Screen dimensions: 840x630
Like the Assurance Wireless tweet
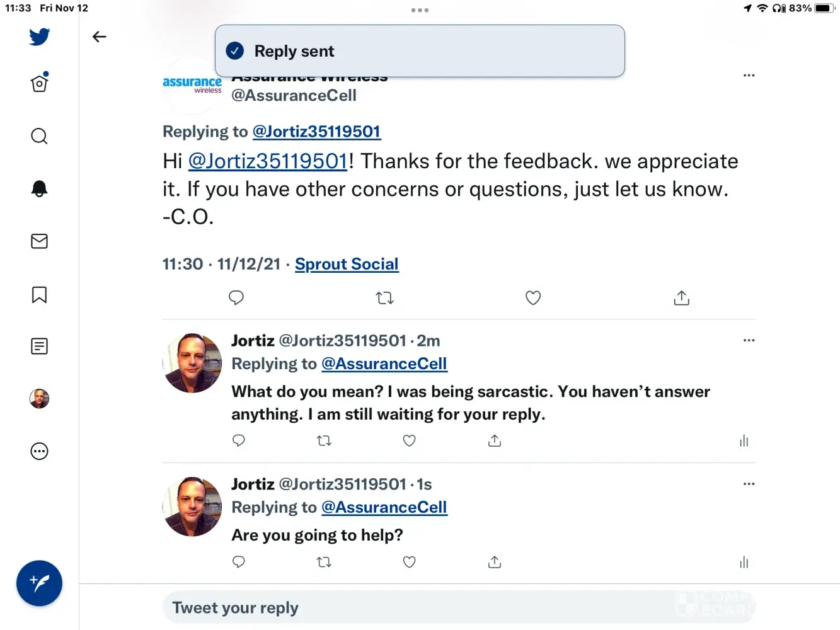click(533, 298)
